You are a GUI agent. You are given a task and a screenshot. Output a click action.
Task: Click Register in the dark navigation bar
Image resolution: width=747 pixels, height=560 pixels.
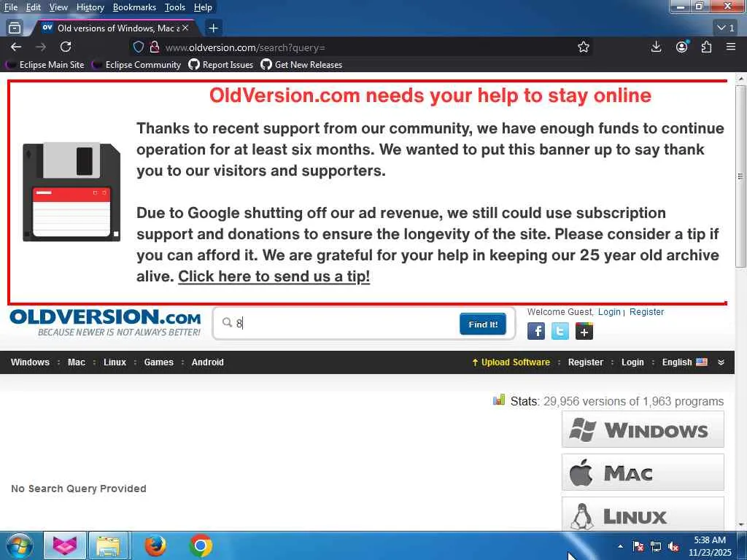click(x=586, y=362)
